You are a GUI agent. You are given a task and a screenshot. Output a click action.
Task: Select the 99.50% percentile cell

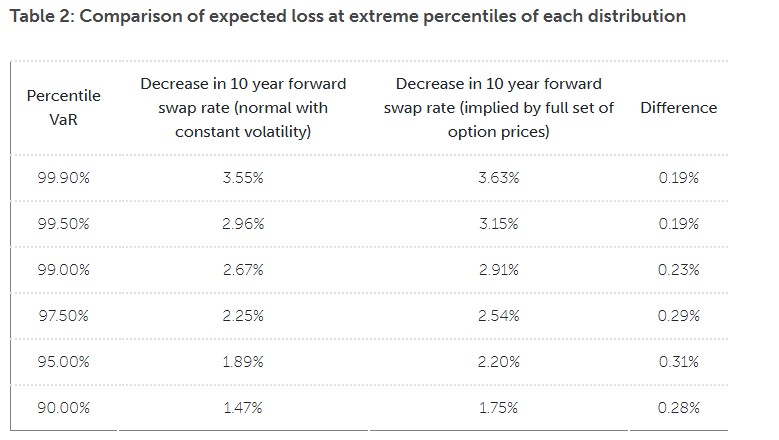63,224
